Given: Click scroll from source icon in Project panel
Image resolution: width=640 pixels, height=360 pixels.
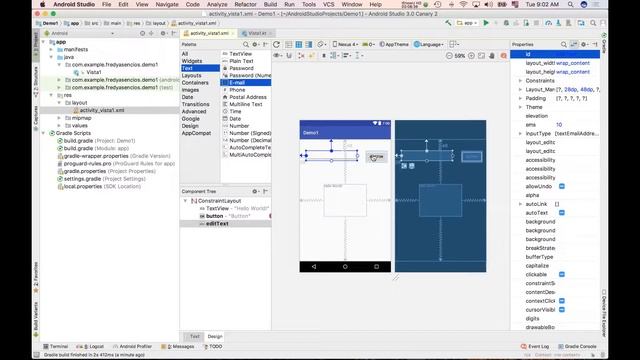Looking at the screenshot, I should click(x=142, y=33).
